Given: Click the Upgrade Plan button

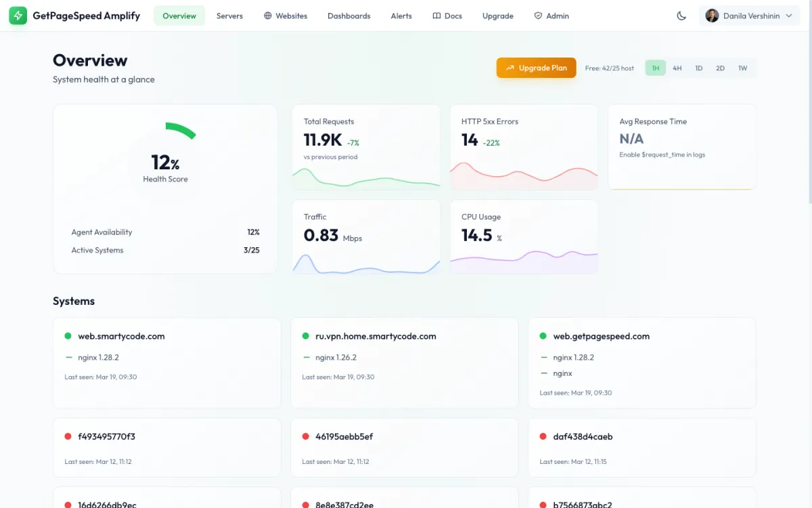Looking at the screenshot, I should pyautogui.click(x=536, y=68).
